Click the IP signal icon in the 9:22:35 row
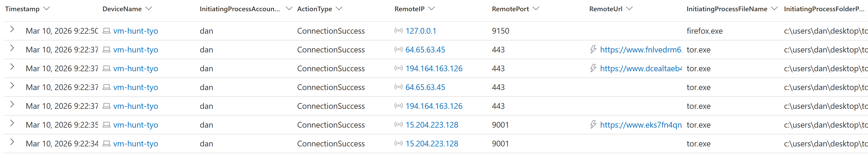868x160 pixels. [398, 125]
